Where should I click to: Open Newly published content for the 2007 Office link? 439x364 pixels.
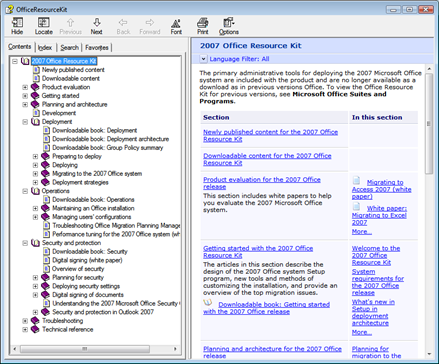270,135
